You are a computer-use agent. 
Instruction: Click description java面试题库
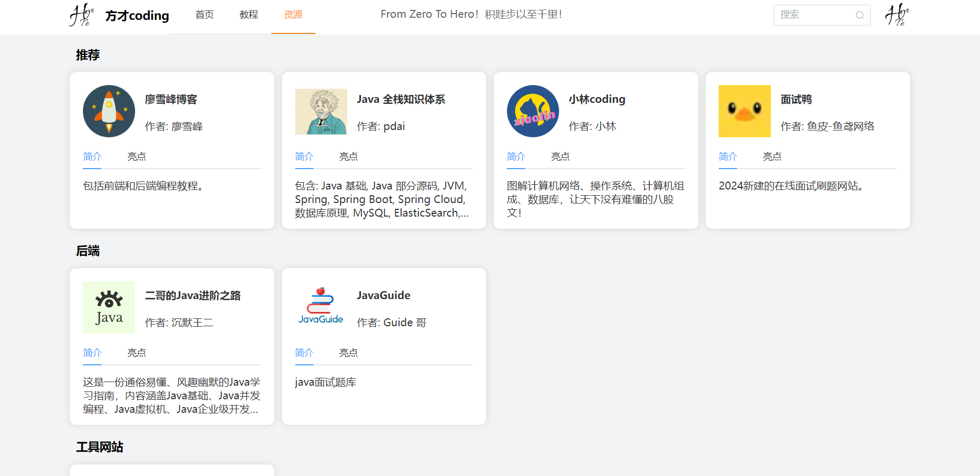tap(325, 382)
